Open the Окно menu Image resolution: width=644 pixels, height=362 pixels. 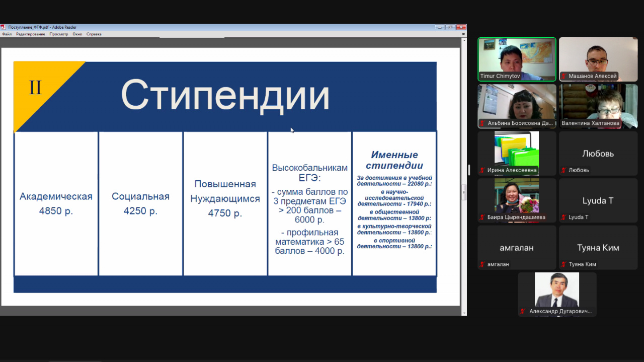pos(77,34)
